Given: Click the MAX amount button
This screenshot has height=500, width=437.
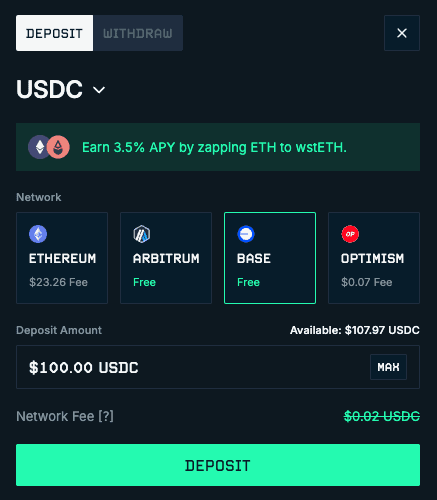Looking at the screenshot, I should [388, 367].
